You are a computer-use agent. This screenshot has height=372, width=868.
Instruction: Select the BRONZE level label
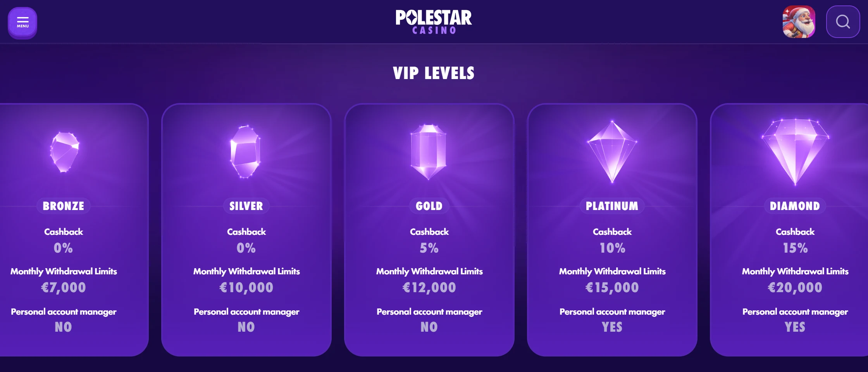click(x=64, y=206)
